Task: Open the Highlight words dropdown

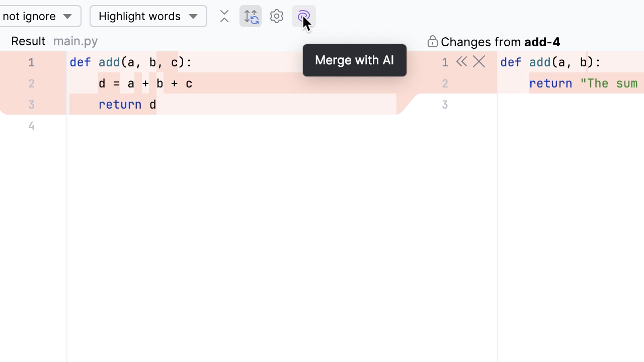Action: 148,17
